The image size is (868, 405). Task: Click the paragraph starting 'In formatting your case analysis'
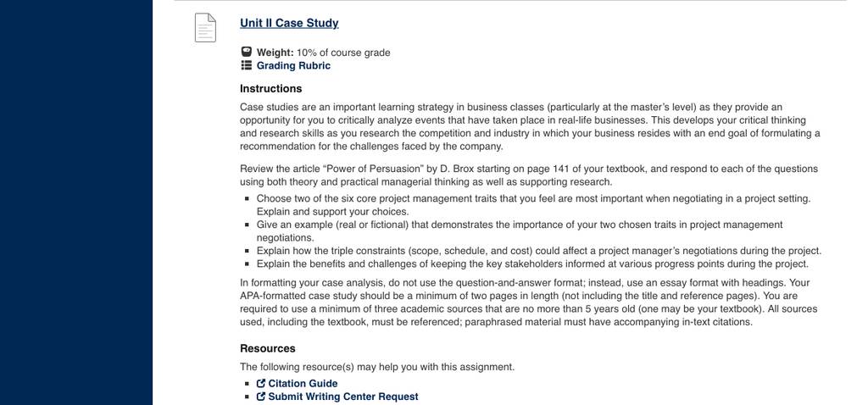click(x=529, y=302)
